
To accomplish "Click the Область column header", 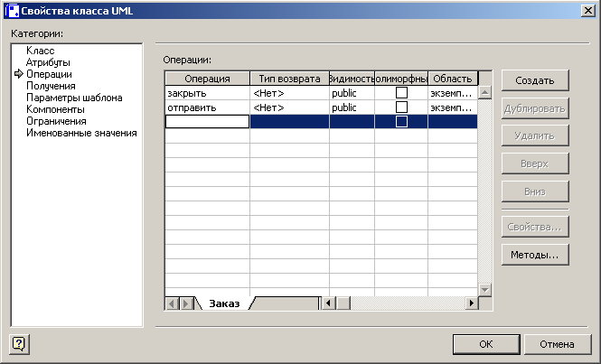I will 453,79.
